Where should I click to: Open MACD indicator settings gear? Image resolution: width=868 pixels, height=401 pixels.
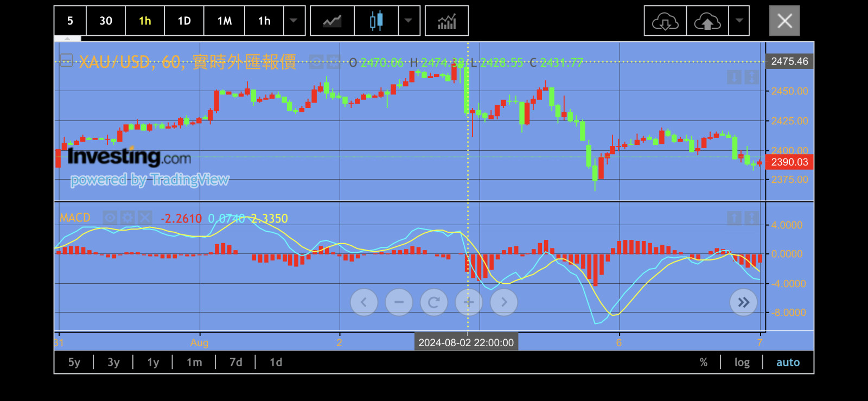pos(127,218)
